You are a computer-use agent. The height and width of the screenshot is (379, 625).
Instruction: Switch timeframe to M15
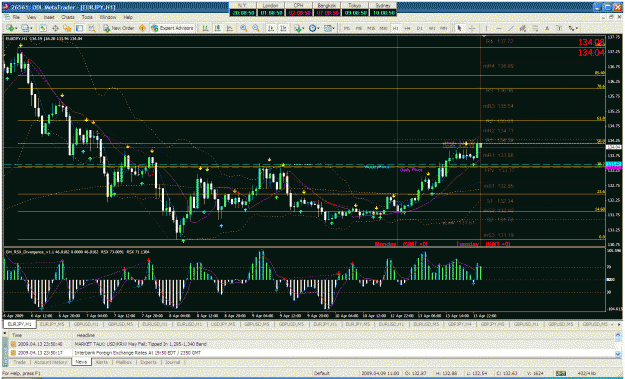click(371, 28)
